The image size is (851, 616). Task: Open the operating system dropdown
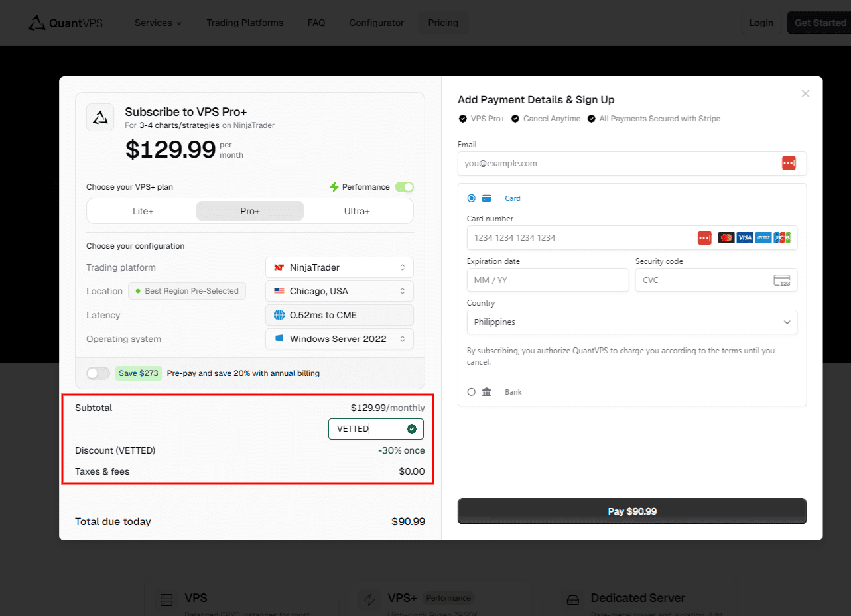[x=339, y=338]
